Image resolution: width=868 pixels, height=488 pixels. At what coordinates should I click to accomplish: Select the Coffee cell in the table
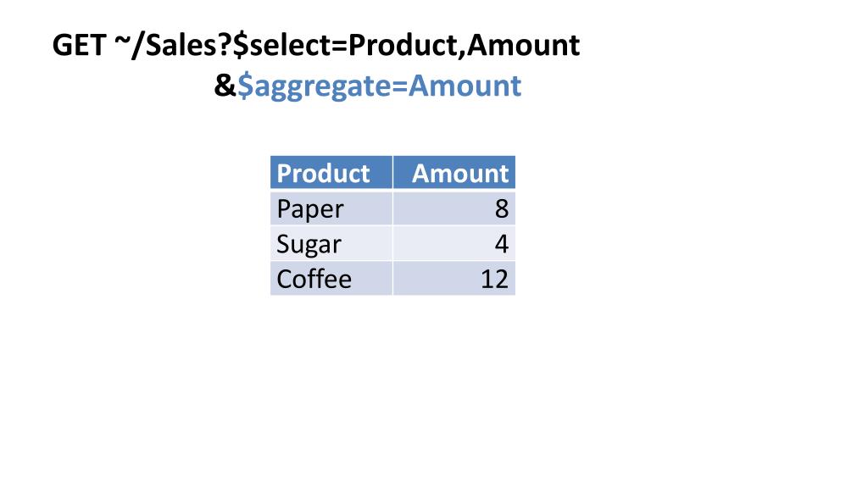click(331, 278)
